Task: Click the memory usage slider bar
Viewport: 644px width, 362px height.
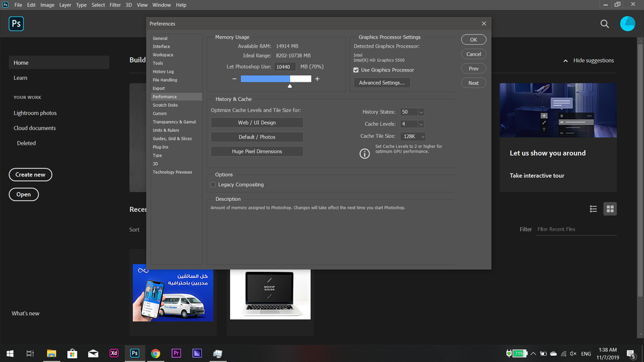Action: tap(276, 79)
